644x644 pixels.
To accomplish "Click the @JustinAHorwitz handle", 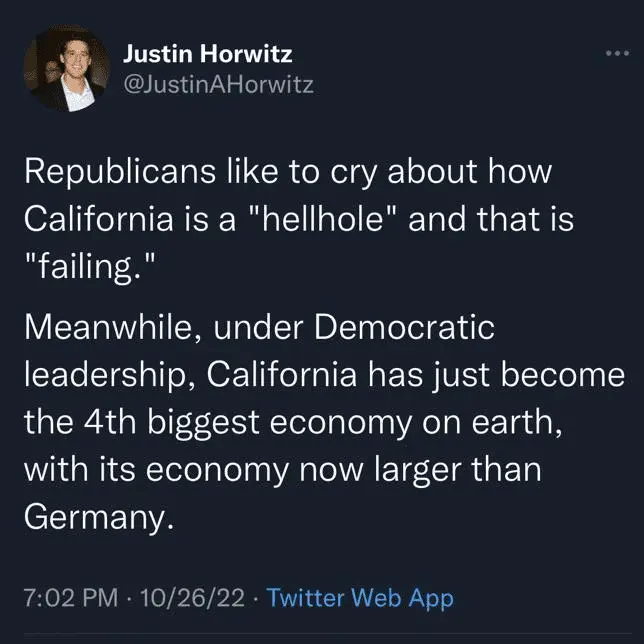I will click(x=217, y=84).
